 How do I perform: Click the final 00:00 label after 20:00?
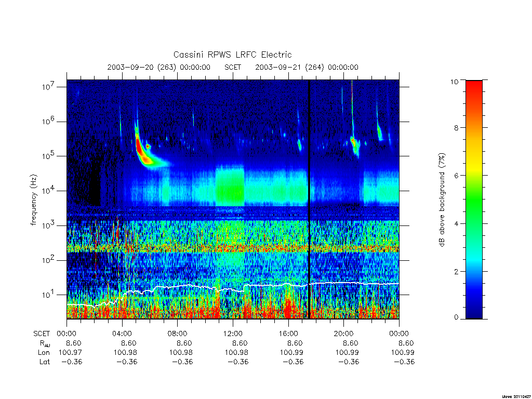399,334
